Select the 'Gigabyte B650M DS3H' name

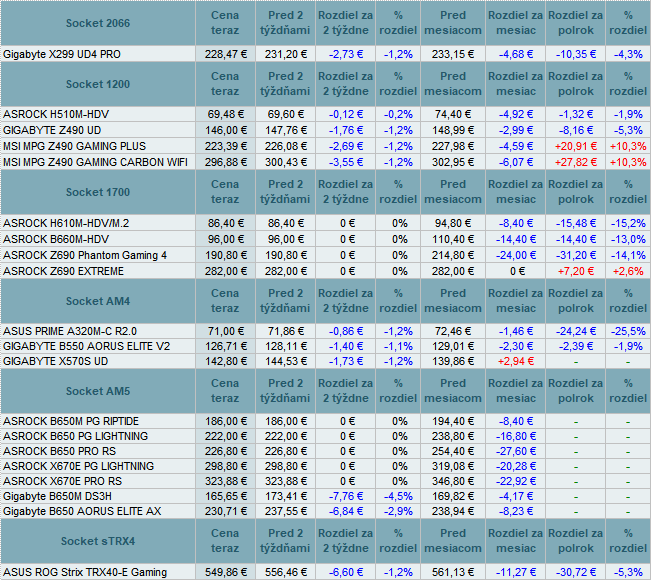tap(57, 496)
